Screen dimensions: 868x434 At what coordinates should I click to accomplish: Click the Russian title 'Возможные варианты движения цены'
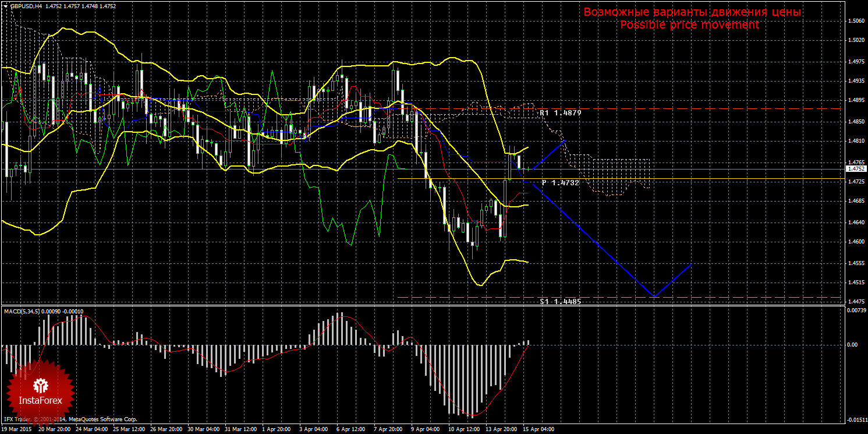point(692,12)
